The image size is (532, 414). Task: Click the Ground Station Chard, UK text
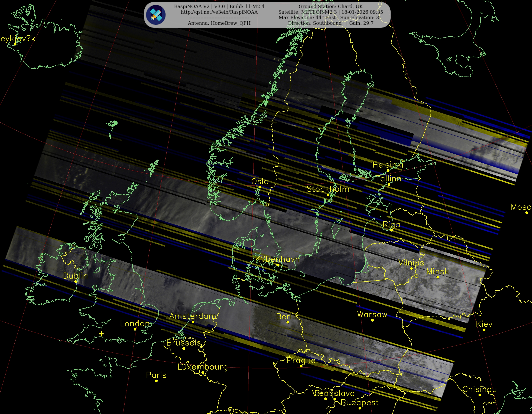(331, 6)
